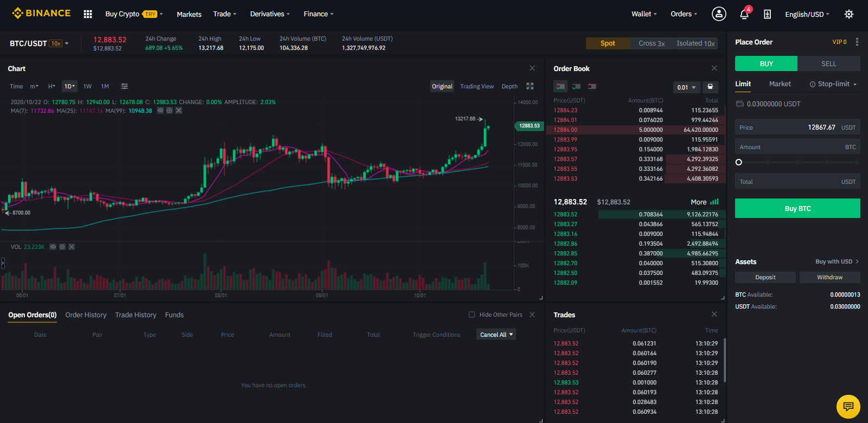Click the green Buy BTC button
The height and width of the screenshot is (423, 868).
point(797,208)
